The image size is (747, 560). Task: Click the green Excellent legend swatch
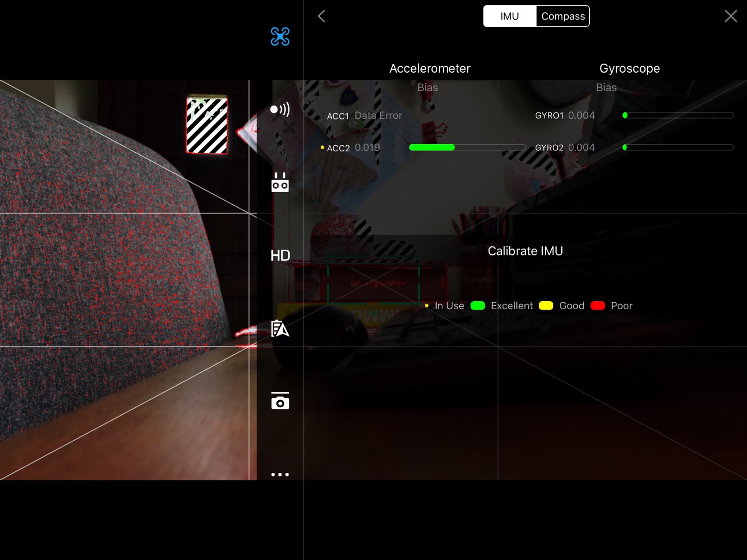point(478,306)
